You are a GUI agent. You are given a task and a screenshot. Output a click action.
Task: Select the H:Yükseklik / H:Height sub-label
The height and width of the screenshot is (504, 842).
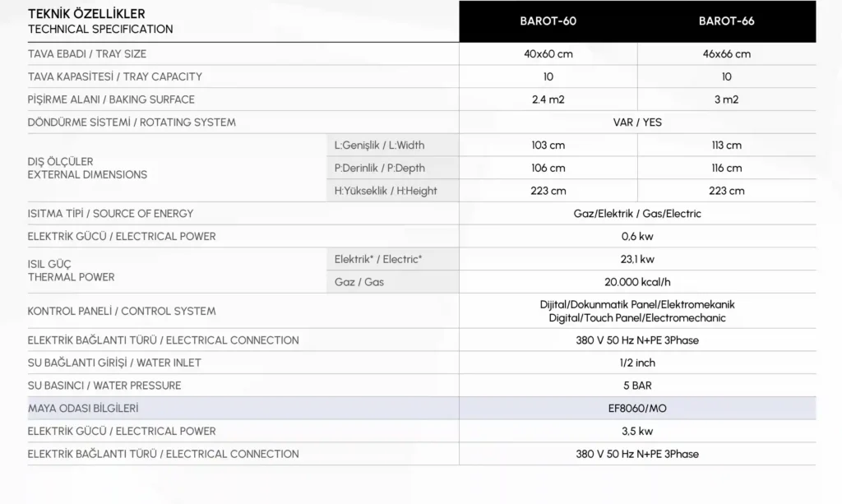click(x=386, y=191)
